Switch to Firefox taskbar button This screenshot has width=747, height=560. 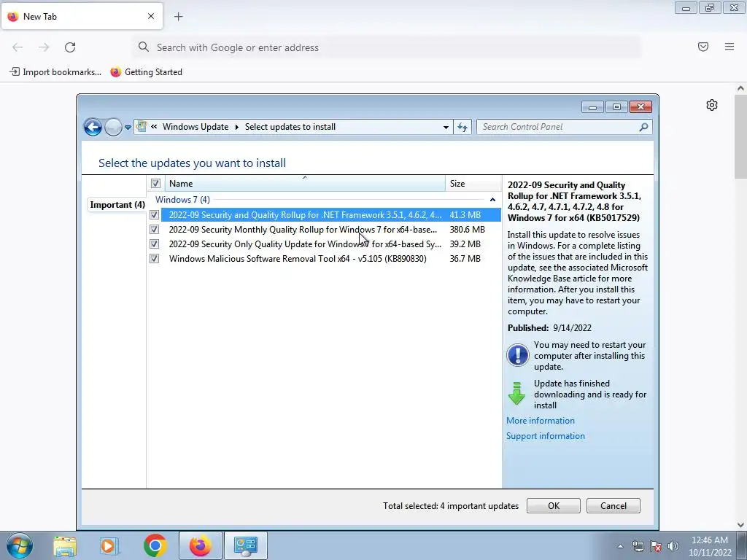point(200,545)
